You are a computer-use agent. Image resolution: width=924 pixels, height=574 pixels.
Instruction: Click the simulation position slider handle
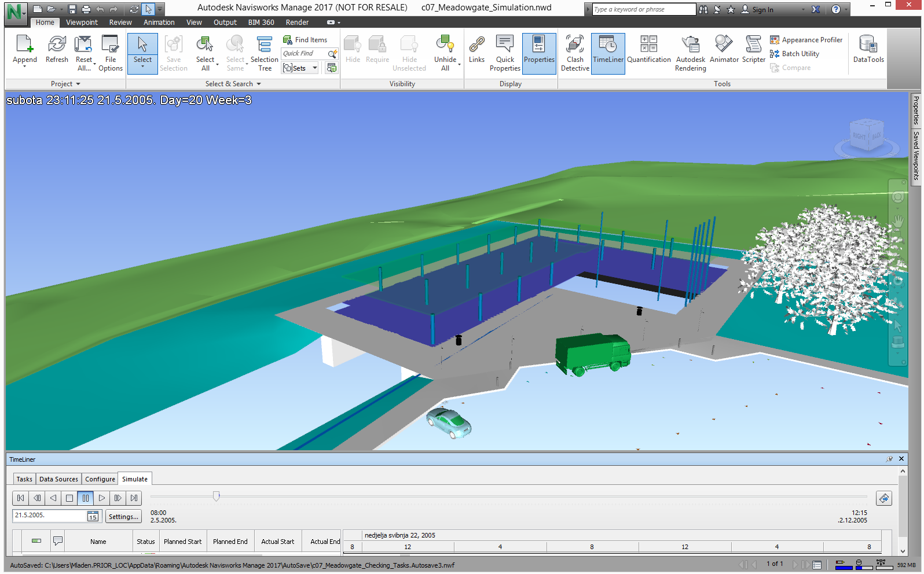[217, 496]
